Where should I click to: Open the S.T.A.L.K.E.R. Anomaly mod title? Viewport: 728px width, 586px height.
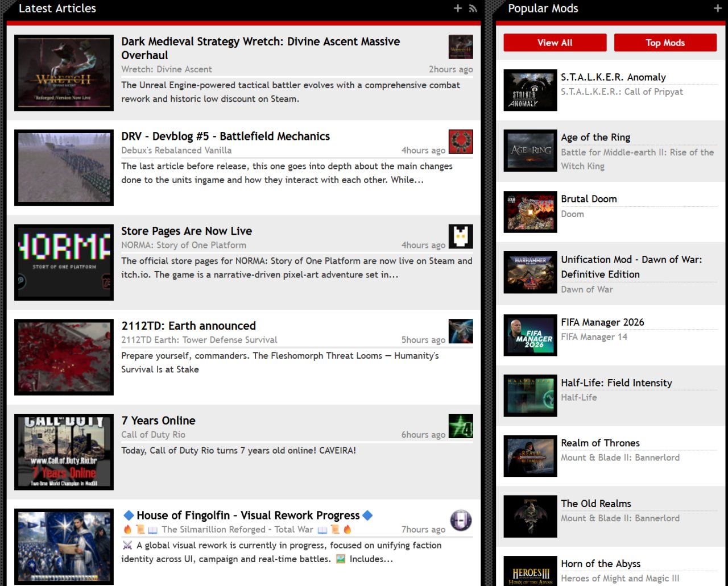(613, 77)
